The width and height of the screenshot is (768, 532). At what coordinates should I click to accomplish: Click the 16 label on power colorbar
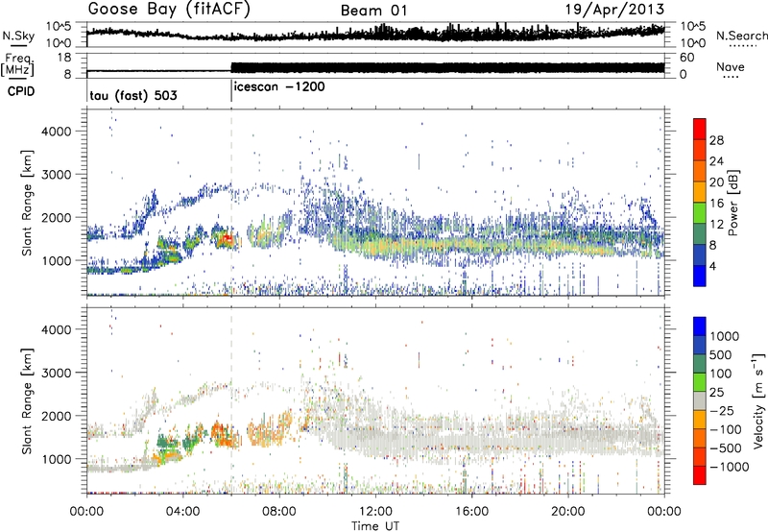tap(716, 204)
